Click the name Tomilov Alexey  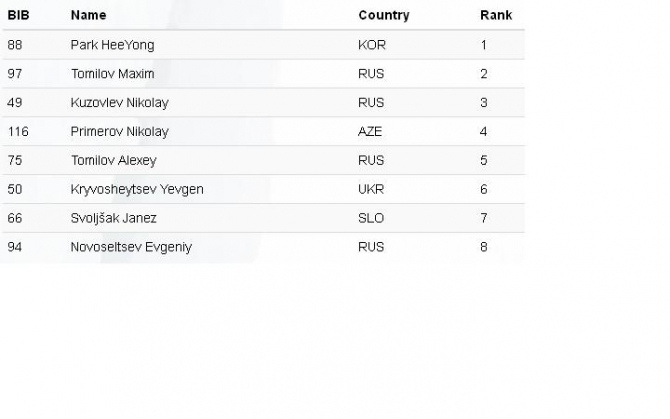pos(113,160)
